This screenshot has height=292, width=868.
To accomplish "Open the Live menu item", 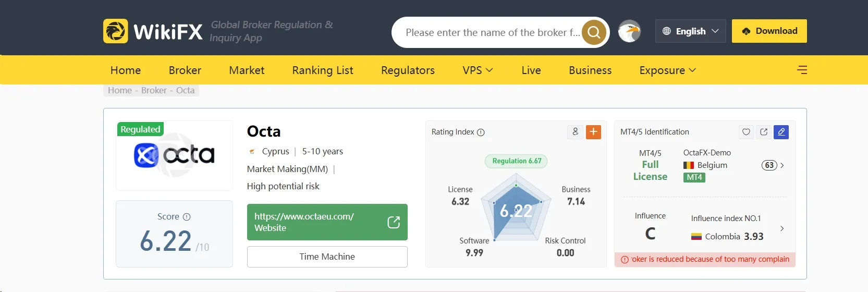I will coord(531,70).
